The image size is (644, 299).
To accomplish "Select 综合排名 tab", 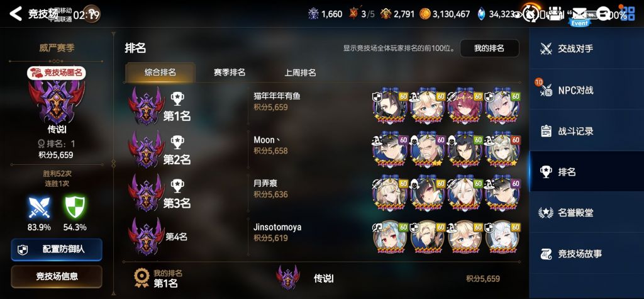I will point(160,72).
